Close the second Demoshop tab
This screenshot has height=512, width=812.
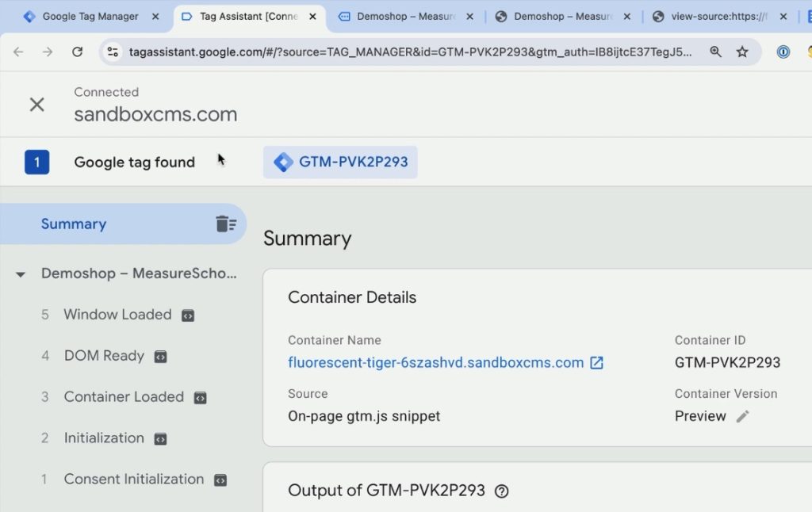tap(627, 17)
